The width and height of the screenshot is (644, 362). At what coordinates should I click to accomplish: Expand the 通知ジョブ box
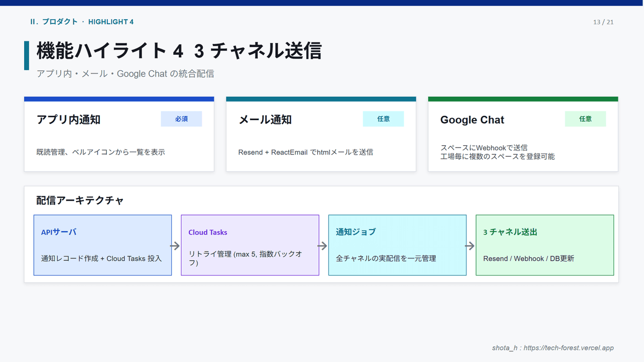[397, 245]
